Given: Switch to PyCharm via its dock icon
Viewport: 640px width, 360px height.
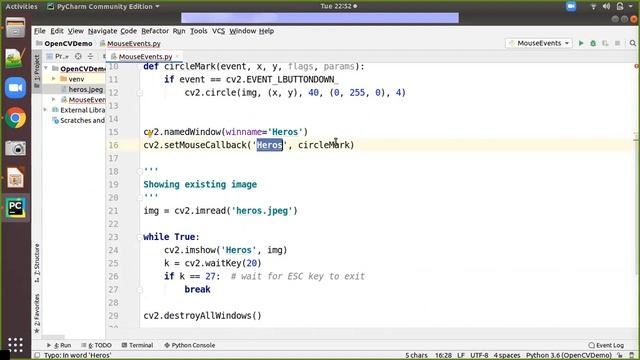Looking at the screenshot, I should coord(16,208).
